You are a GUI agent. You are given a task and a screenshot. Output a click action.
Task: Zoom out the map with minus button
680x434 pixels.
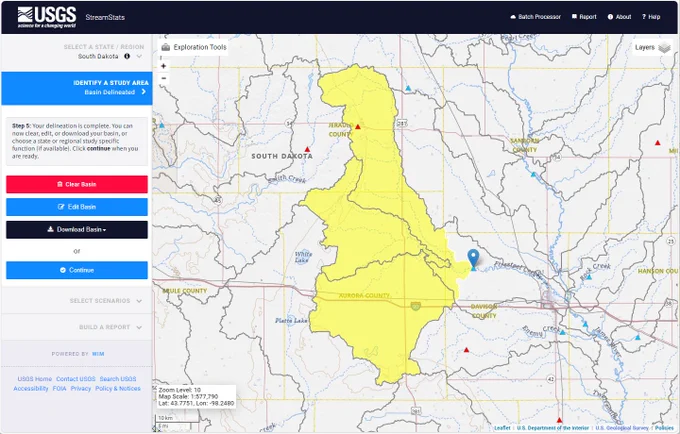click(163, 78)
